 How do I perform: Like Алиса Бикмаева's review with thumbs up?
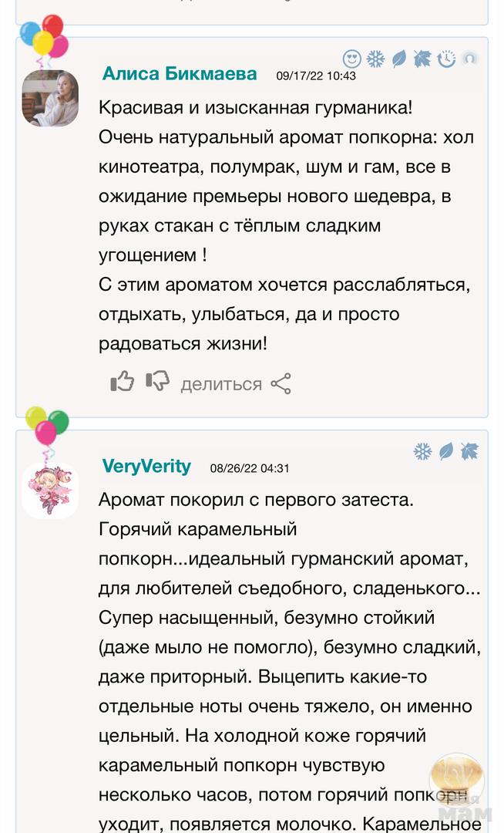pyautogui.click(x=123, y=382)
